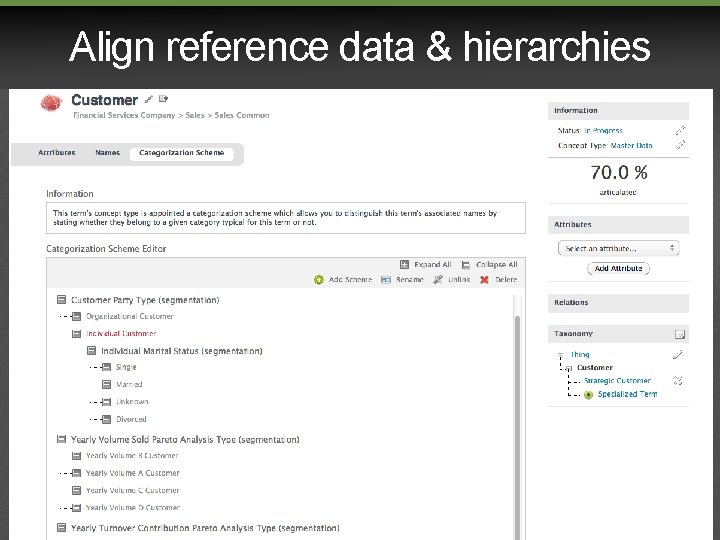Collapse the Thing taxonomy node
Viewport: 720px width, 540px height.
(560, 355)
